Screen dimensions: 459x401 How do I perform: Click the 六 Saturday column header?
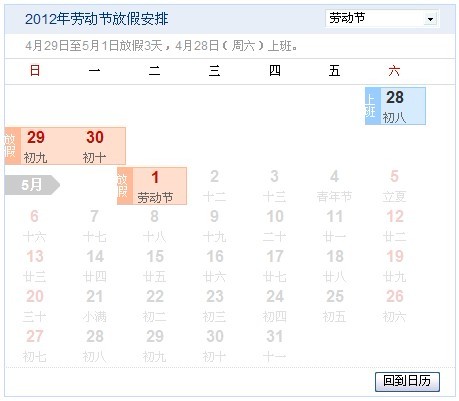point(394,71)
